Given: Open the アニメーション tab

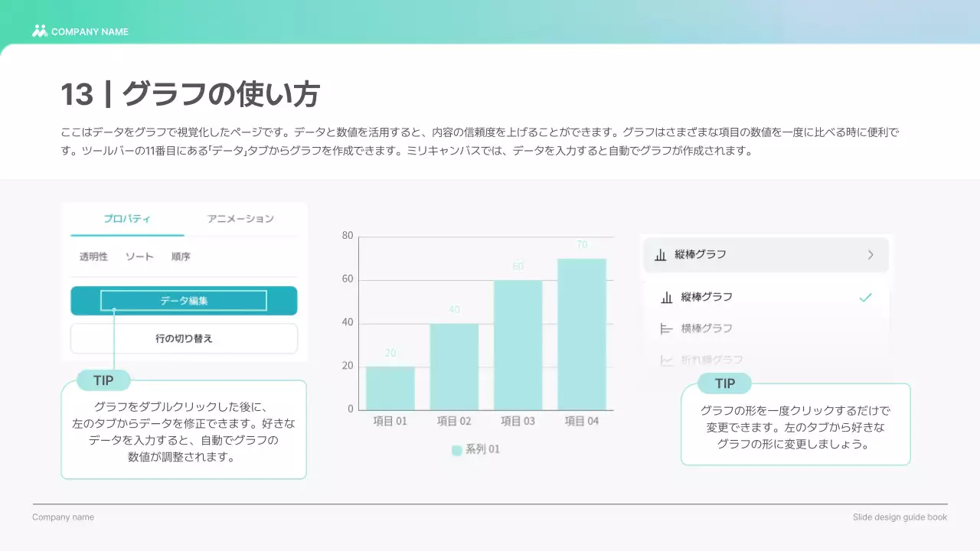Looking at the screenshot, I should click(240, 219).
